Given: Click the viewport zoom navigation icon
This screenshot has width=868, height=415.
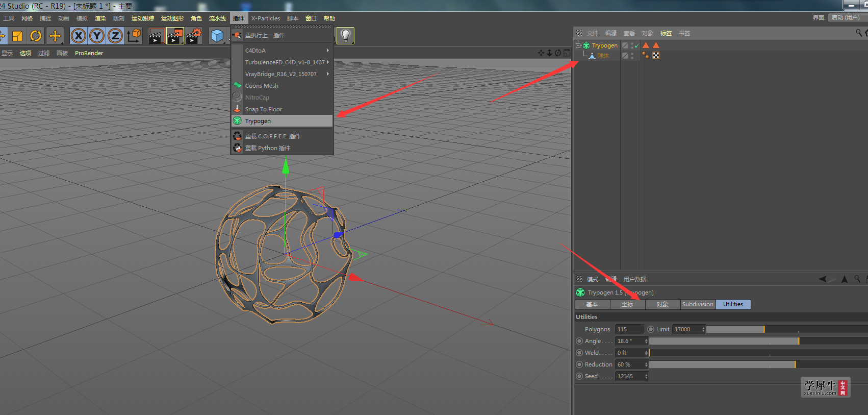Looking at the screenshot, I should click(549, 53).
